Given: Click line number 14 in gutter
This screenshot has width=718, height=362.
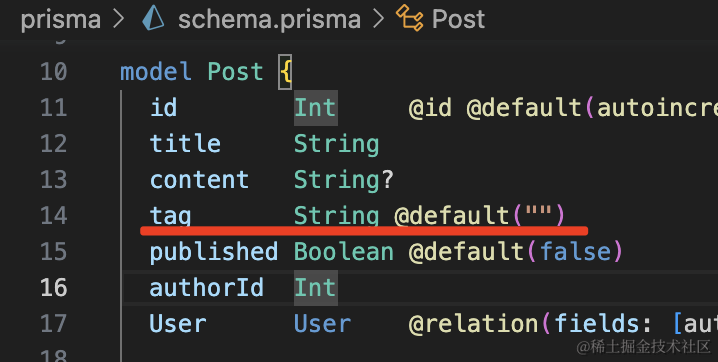Looking at the screenshot, I should pos(54,216).
